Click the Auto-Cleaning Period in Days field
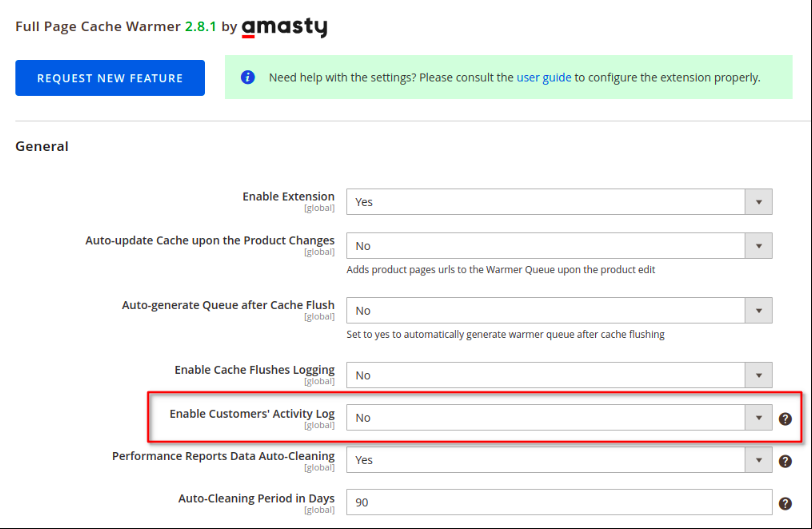This screenshot has width=812, height=529. coord(559,502)
